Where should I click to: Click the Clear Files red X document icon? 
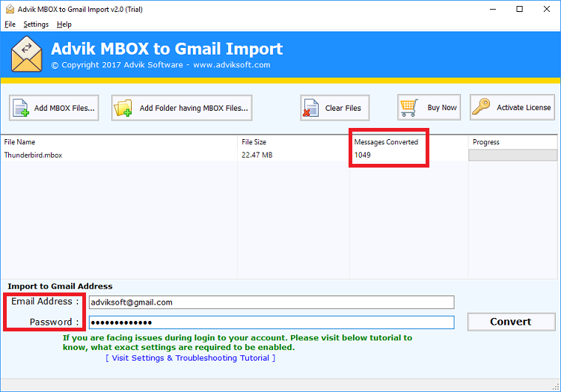310,108
